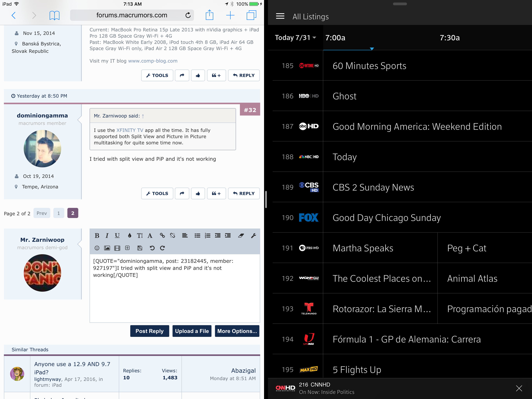Insert an image in the reply

(107, 248)
